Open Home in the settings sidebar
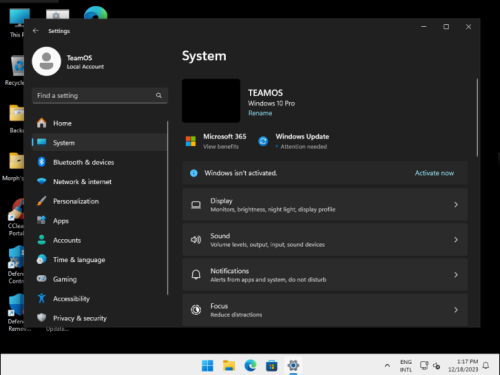 point(99,123)
